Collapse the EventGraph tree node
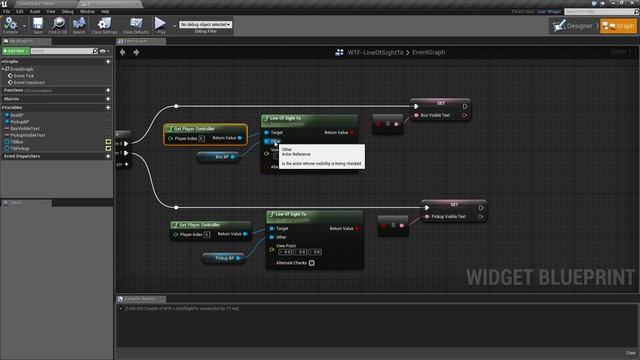 [3, 69]
